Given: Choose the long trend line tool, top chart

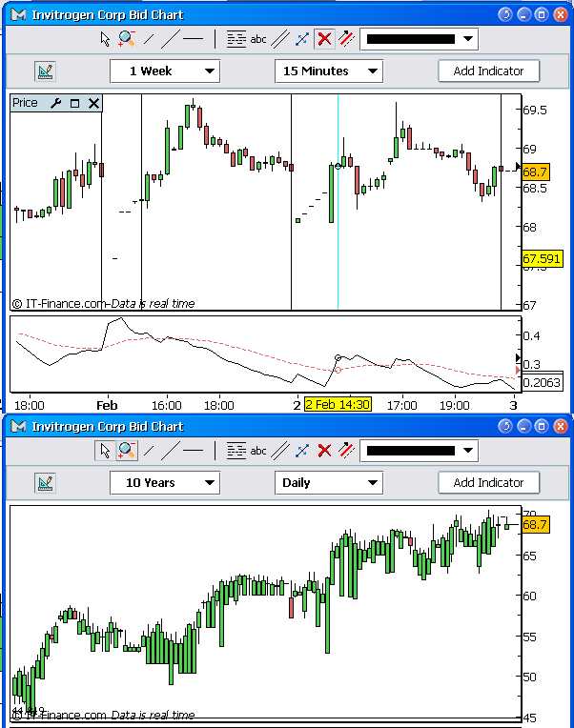Looking at the screenshot, I should pos(170,39).
